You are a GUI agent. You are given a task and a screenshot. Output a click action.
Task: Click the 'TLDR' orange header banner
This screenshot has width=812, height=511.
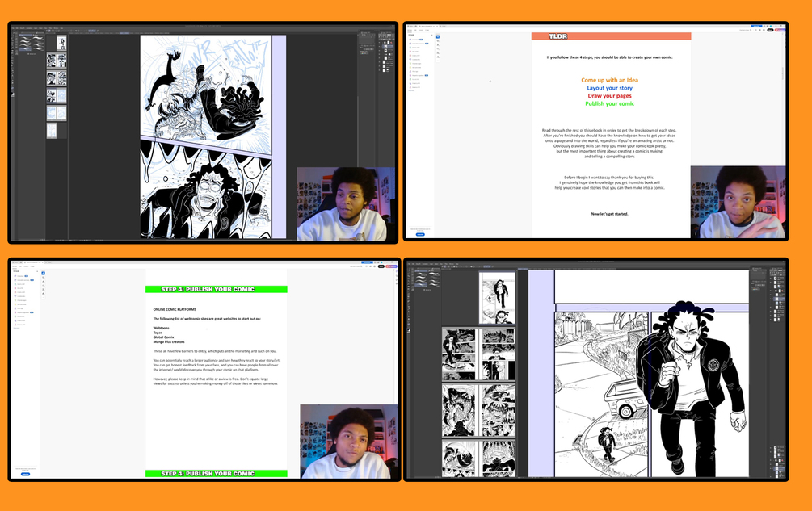tap(611, 36)
